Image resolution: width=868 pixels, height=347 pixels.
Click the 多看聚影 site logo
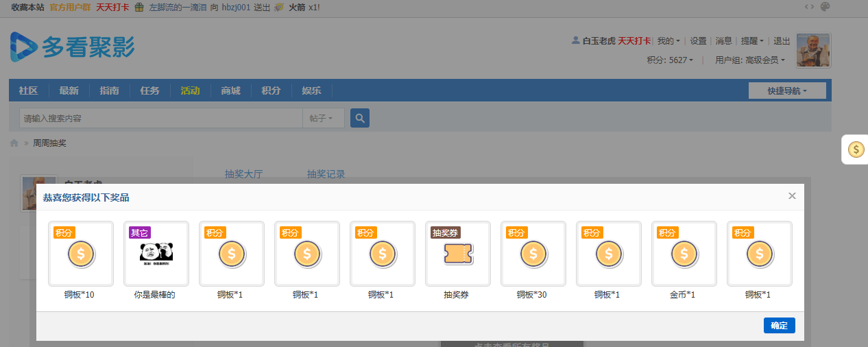(x=73, y=47)
